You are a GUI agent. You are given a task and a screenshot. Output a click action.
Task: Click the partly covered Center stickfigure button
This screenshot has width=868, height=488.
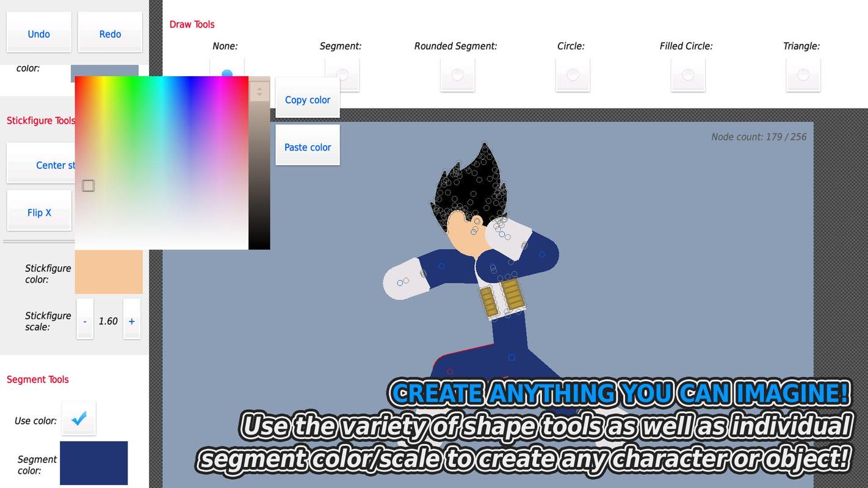(41, 164)
